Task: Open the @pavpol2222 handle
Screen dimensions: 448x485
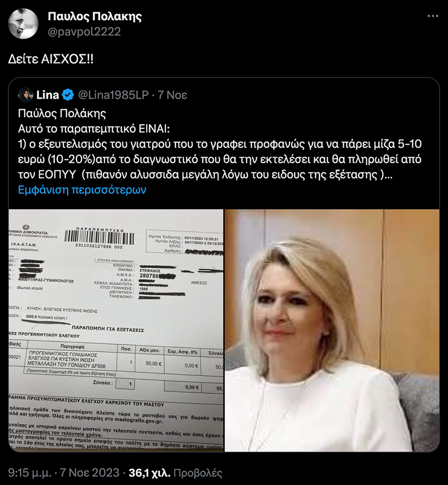Action: (x=84, y=32)
